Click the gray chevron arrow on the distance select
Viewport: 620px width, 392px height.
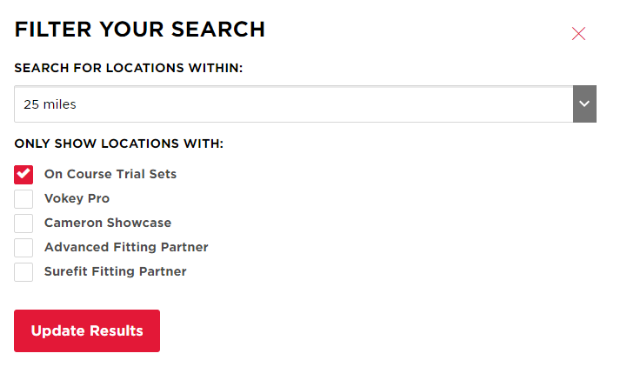click(584, 104)
